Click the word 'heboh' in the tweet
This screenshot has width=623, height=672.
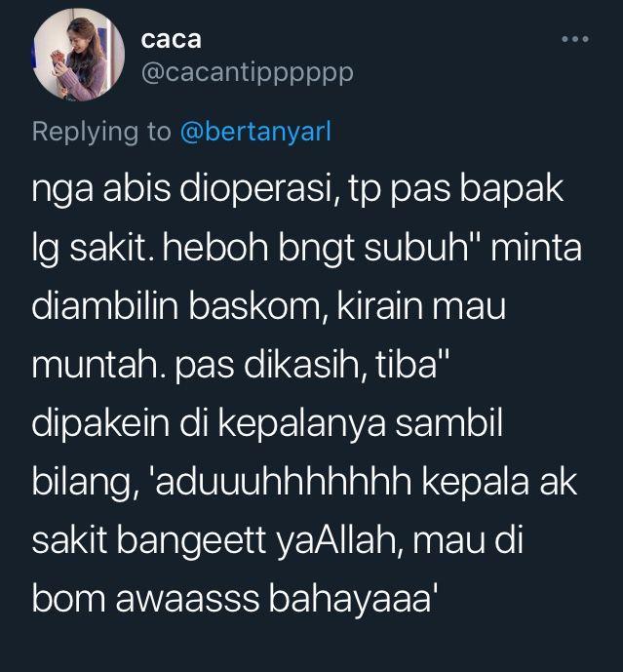pyautogui.click(x=215, y=248)
